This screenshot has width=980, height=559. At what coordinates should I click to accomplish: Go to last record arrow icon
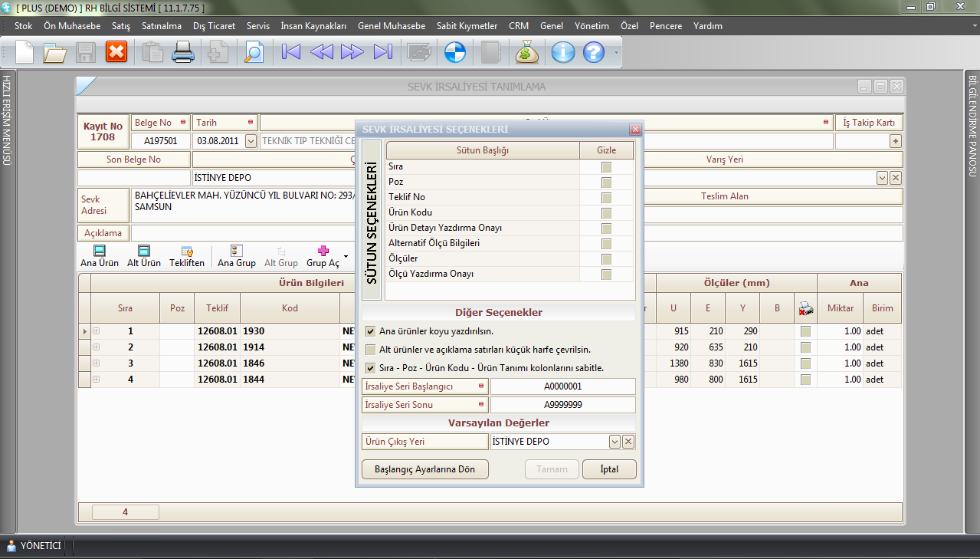(x=382, y=52)
